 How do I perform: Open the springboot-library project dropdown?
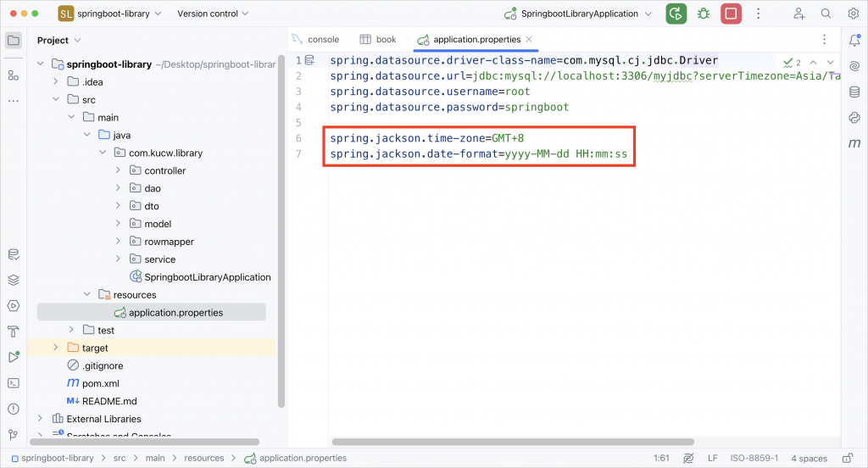pos(110,14)
